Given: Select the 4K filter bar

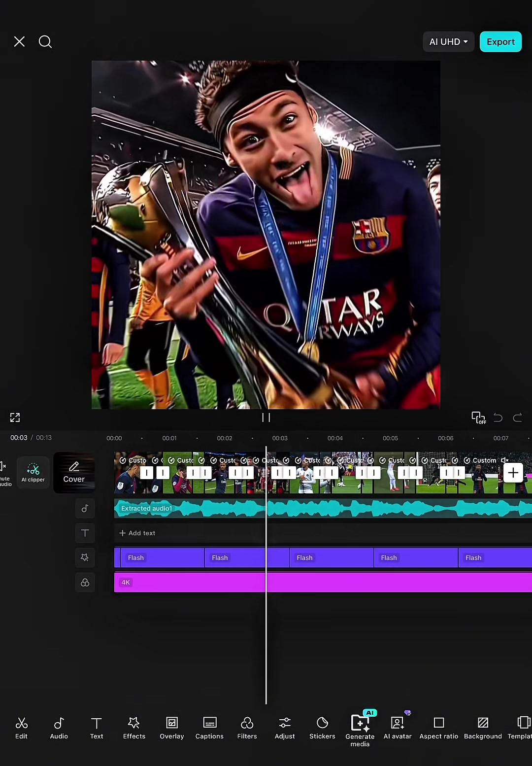Looking at the screenshot, I should [323, 582].
